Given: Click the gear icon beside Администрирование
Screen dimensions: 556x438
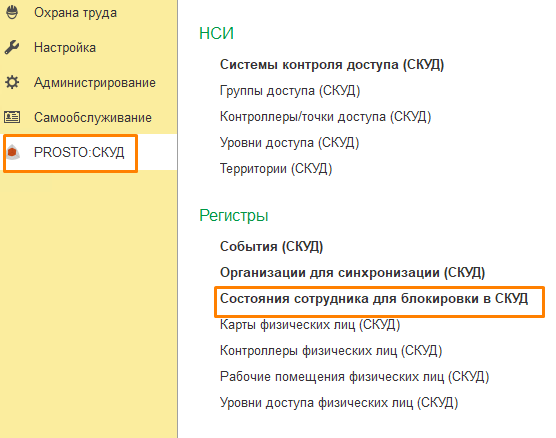Looking at the screenshot, I should click(x=12, y=82).
